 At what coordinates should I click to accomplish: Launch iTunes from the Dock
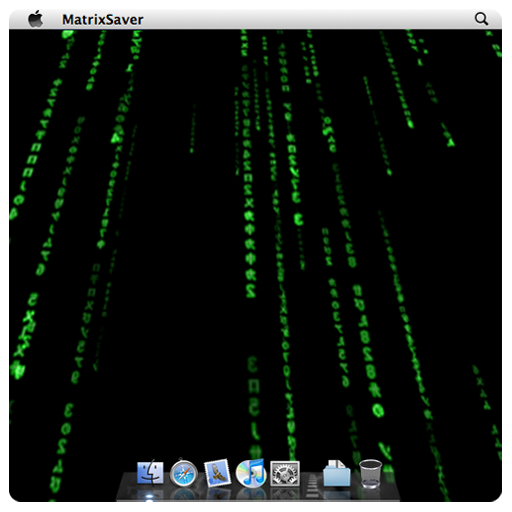(x=251, y=473)
